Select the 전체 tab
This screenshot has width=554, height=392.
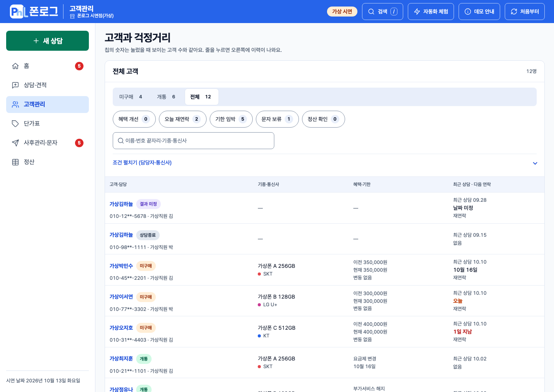pos(202,97)
